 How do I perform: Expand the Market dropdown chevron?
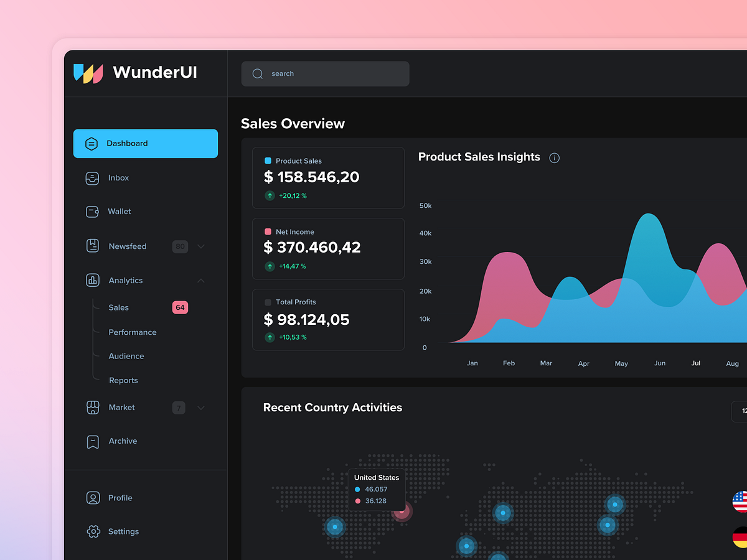200,408
